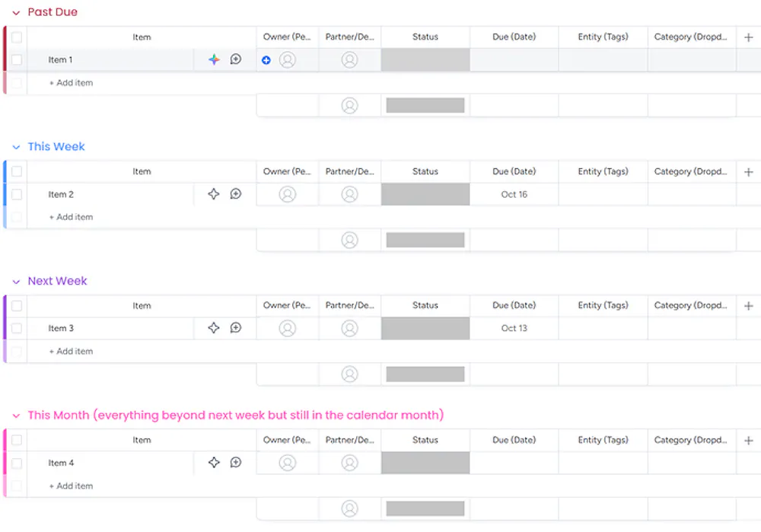Open the Oct 16 due date cell
This screenshot has height=532, width=761.
point(514,194)
